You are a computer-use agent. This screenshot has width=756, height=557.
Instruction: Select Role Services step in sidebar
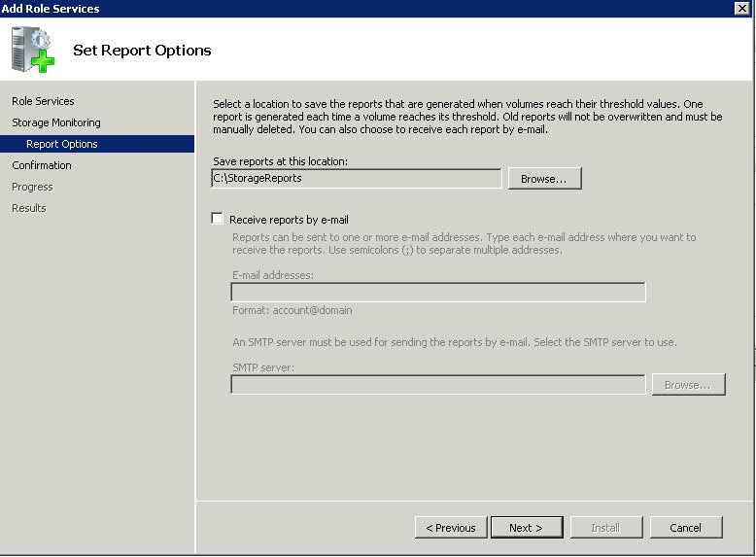[x=43, y=101]
